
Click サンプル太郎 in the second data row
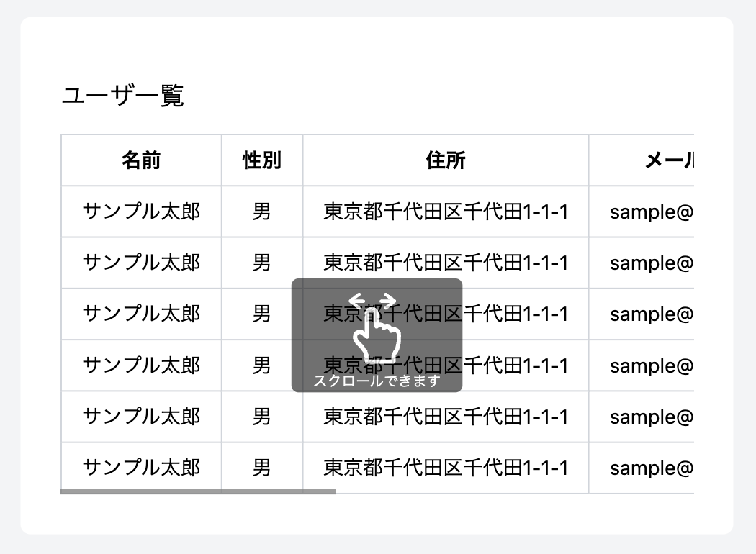click(x=141, y=263)
